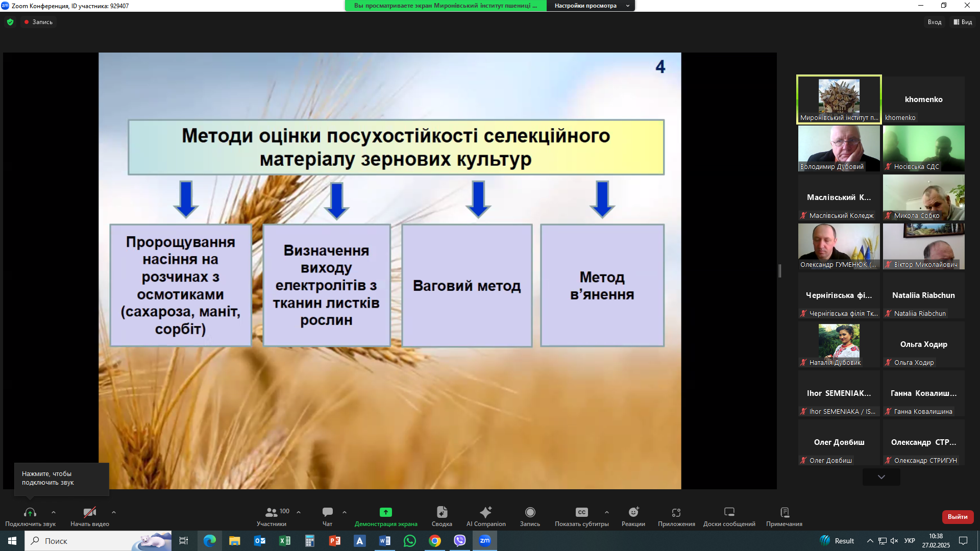Screen dimensions: 980x551
Task: Open the Reactions menu icon
Action: coord(633,512)
